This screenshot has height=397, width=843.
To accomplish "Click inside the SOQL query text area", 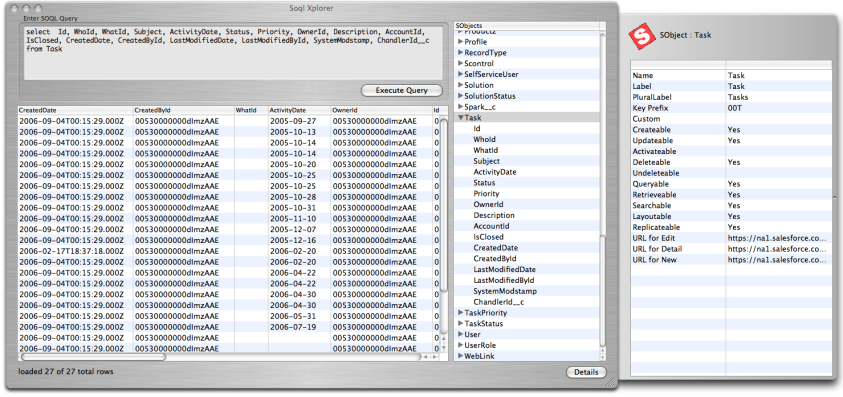I will pyautogui.click(x=233, y=53).
